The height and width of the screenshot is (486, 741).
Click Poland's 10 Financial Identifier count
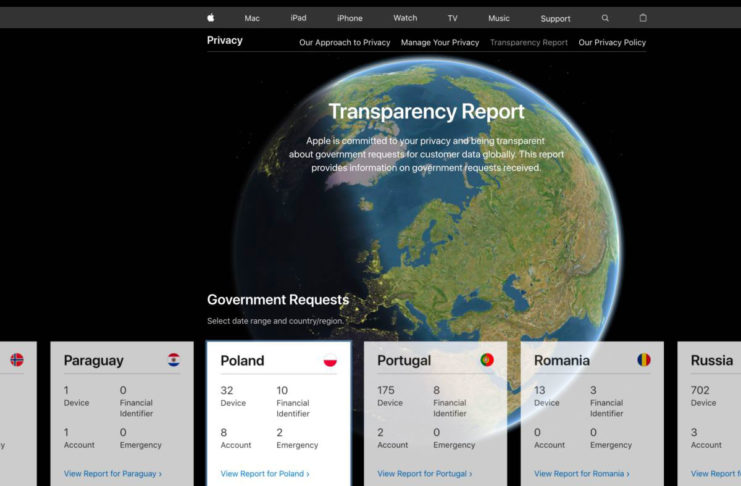click(x=282, y=391)
